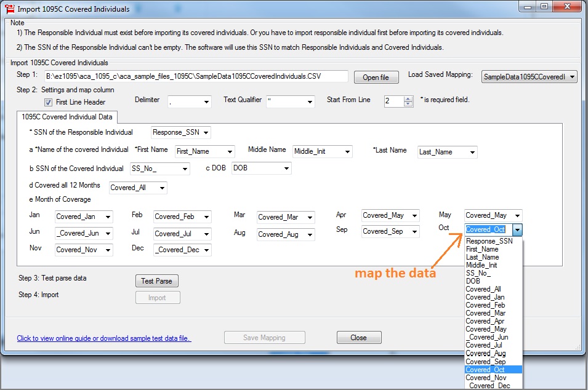
Task: Open the DOB mapping dropdown
Action: (x=286, y=169)
